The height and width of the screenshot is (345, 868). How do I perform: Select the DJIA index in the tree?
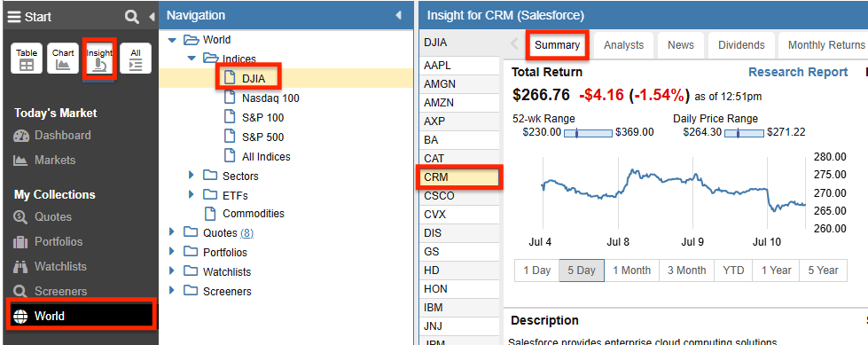tap(254, 79)
